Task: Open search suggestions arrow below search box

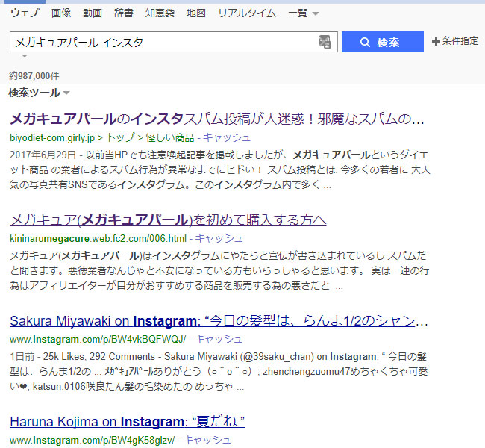Action: click(x=25, y=56)
